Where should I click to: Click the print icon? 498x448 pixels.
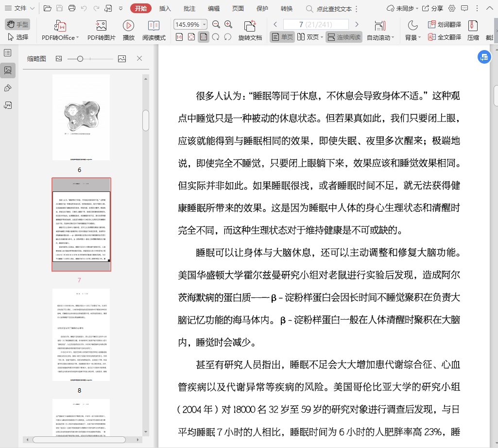pos(72,8)
